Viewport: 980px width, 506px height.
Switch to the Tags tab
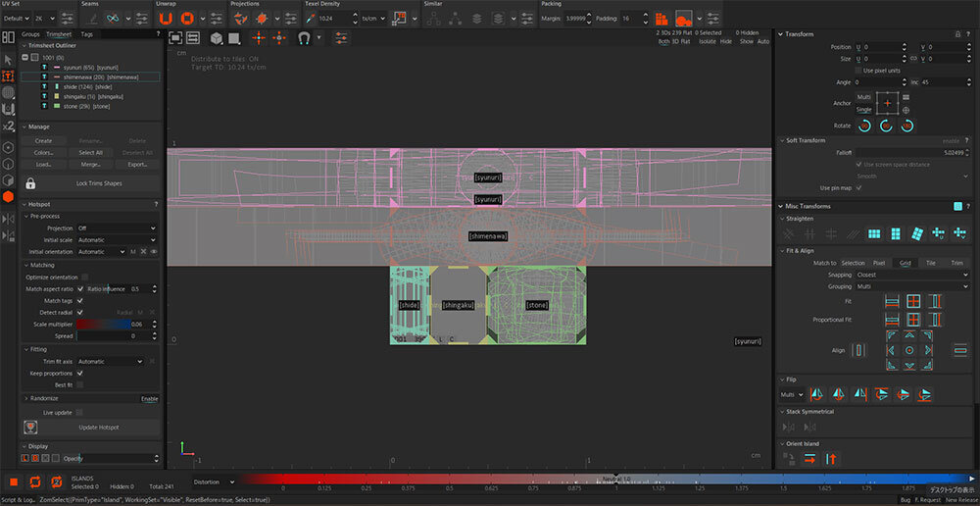[x=87, y=34]
